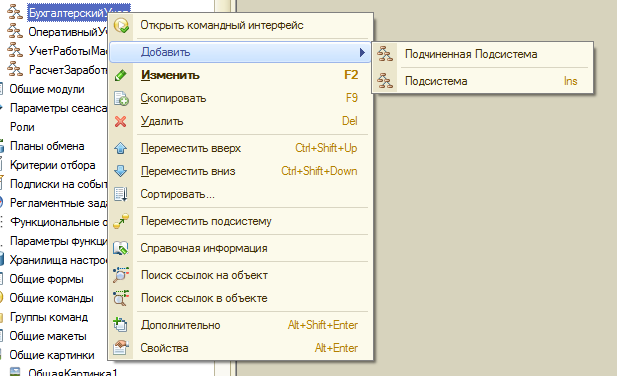Select ОперативныйУчет tree node
This screenshot has height=376, width=617.
point(67,32)
